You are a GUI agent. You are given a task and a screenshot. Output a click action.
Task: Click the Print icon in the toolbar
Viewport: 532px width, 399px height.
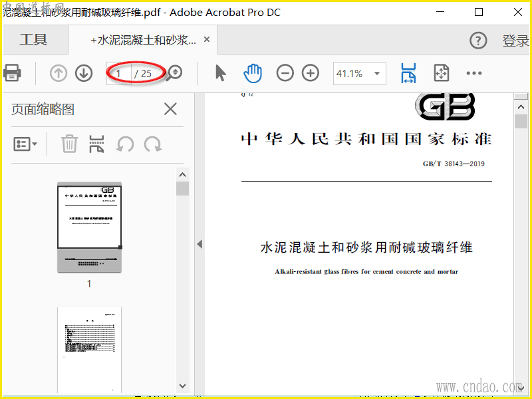pyautogui.click(x=12, y=73)
